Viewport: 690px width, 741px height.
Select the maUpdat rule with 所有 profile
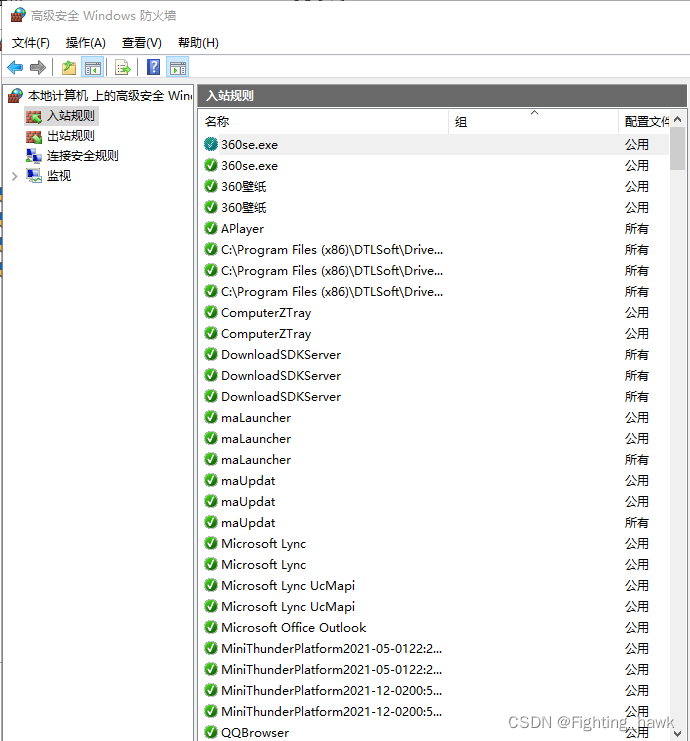[248, 523]
